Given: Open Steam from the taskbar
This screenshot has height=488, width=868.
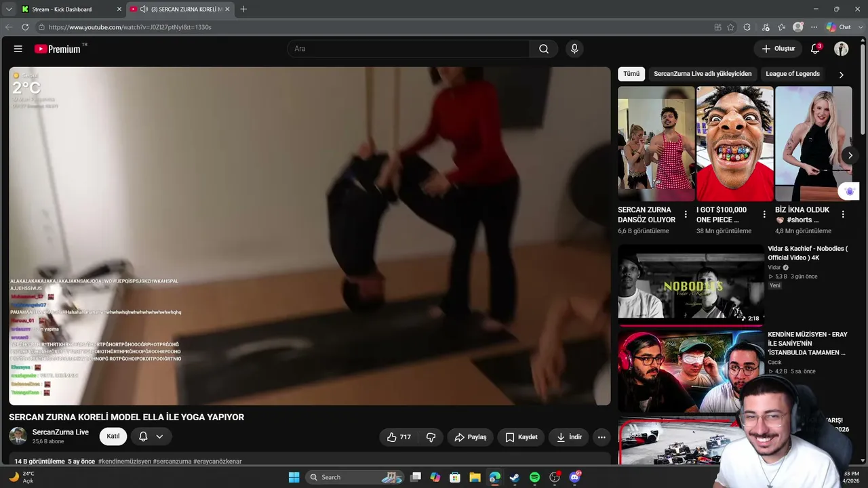Looking at the screenshot, I should pyautogui.click(x=515, y=477).
